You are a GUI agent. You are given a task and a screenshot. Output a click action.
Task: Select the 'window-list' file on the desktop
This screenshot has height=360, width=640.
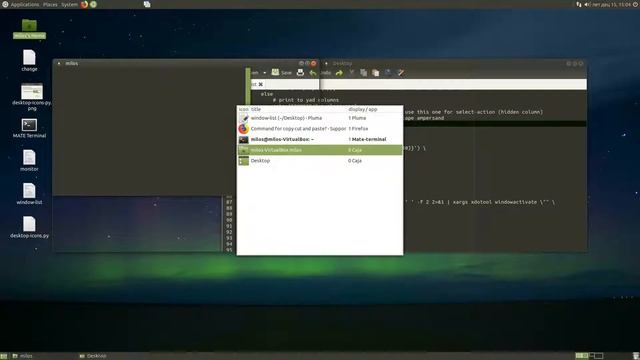(x=29, y=193)
